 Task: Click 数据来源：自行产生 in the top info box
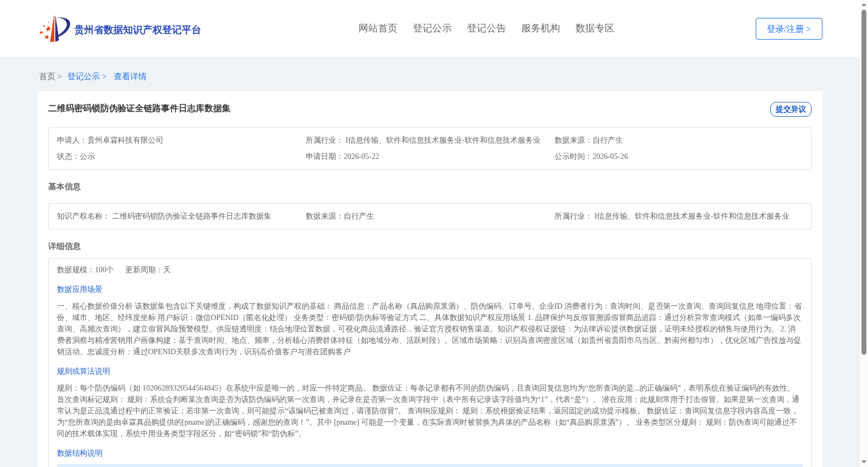589,140
